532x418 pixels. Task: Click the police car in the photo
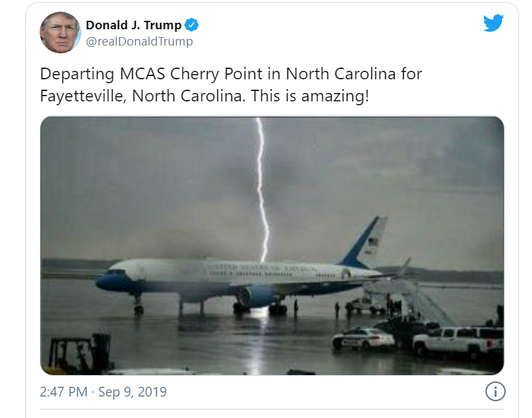pos(363,337)
